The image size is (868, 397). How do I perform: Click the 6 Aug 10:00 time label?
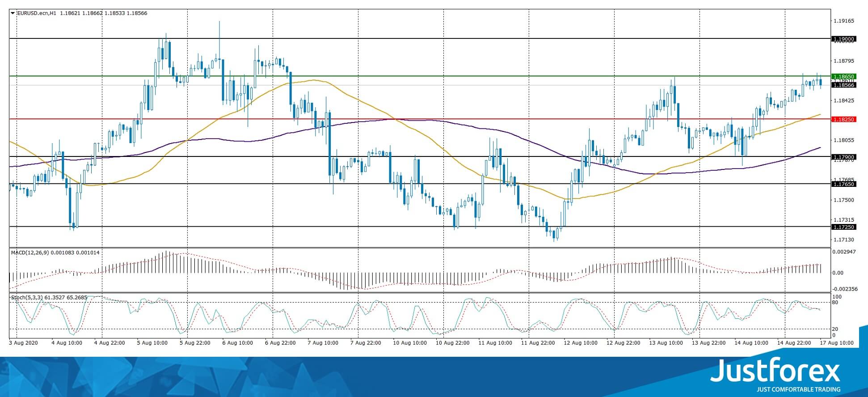238,343
